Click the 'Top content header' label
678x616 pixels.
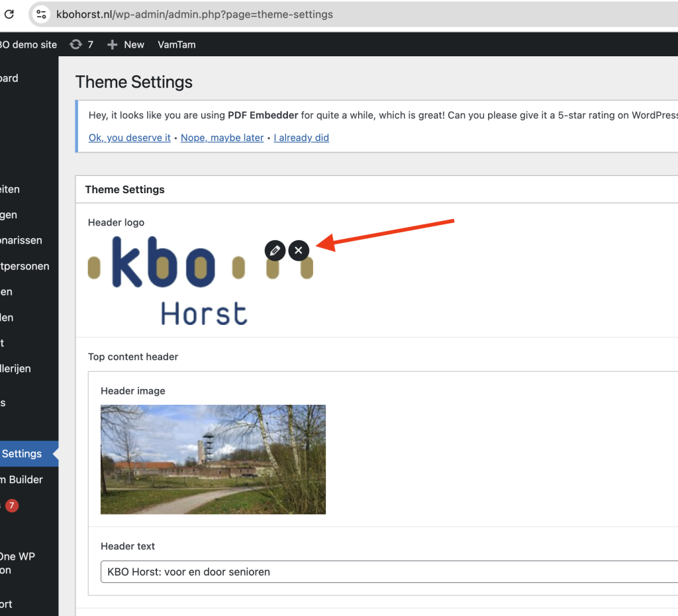(x=133, y=357)
